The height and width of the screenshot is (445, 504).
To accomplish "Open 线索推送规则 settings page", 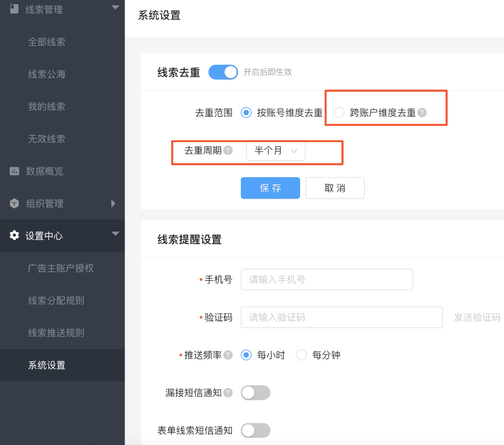I will click(56, 333).
